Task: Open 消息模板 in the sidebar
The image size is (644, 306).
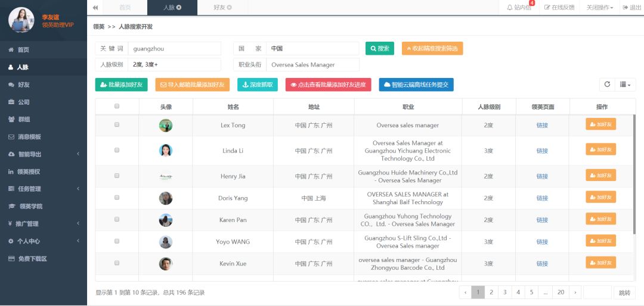Action: pyautogui.click(x=29, y=137)
